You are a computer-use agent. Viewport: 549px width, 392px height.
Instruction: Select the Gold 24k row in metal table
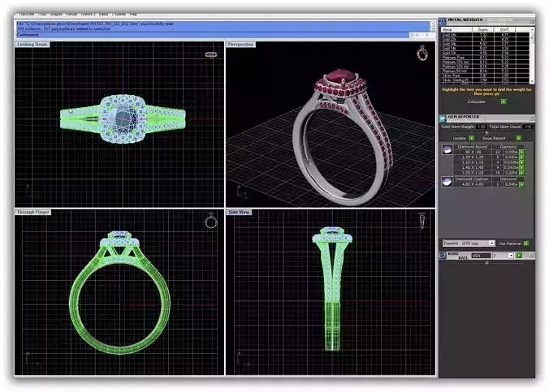click(486, 35)
